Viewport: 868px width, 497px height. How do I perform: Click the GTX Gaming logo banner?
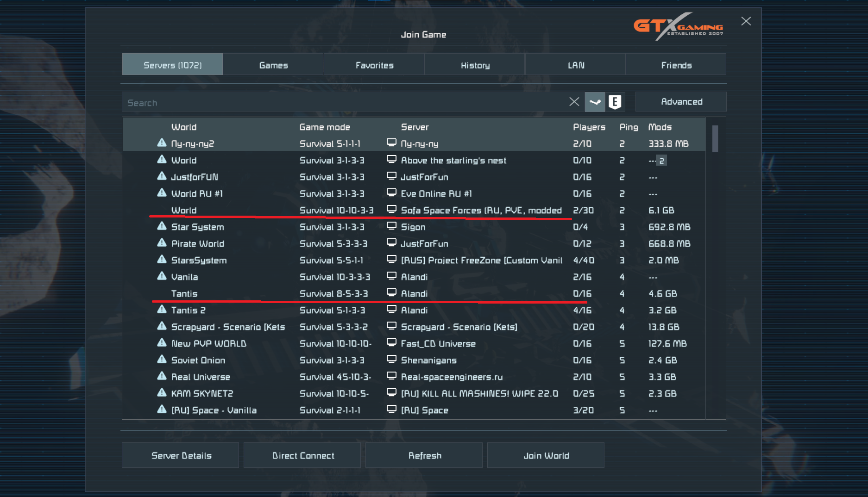click(678, 26)
